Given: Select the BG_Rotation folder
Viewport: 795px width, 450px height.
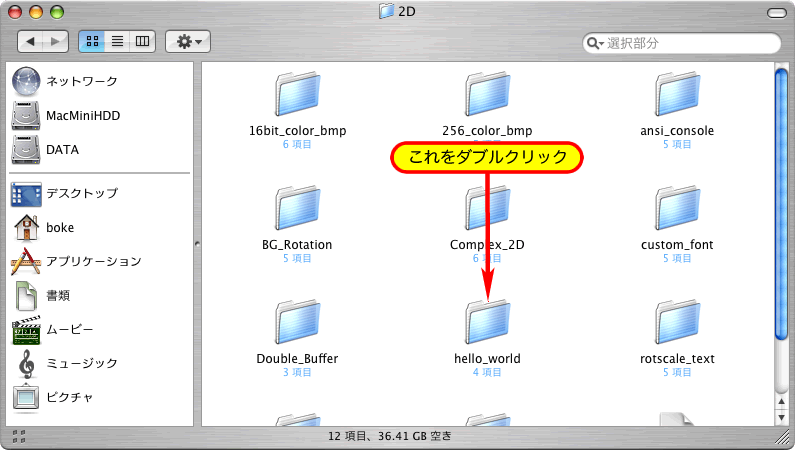Looking at the screenshot, I should 298,208.
